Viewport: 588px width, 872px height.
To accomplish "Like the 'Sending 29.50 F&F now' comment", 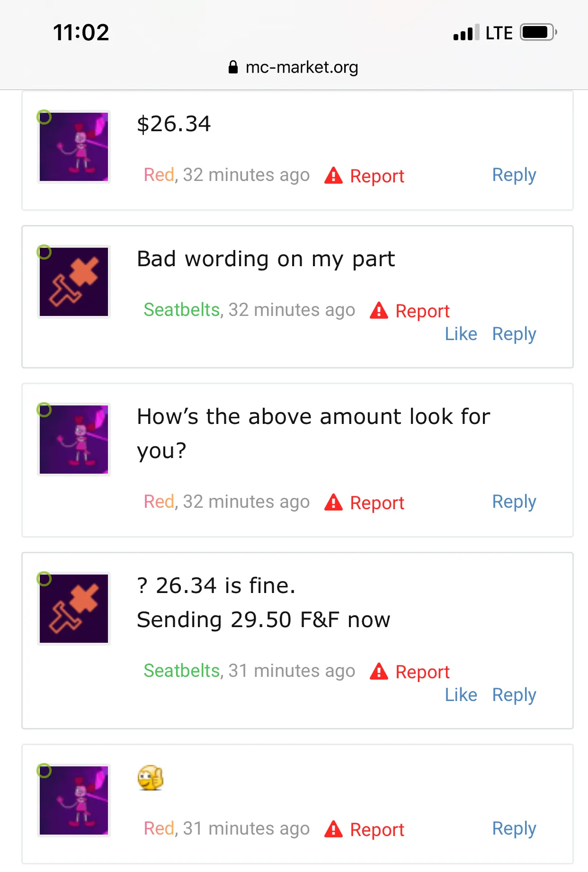I will [x=461, y=695].
